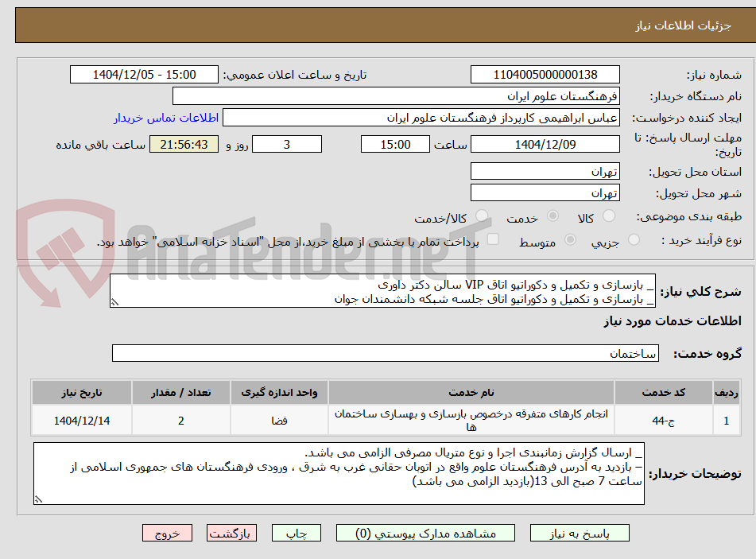The width and height of the screenshot is (756, 559).
Task: Click the تعداد / مقدار column header
Action: (180, 393)
